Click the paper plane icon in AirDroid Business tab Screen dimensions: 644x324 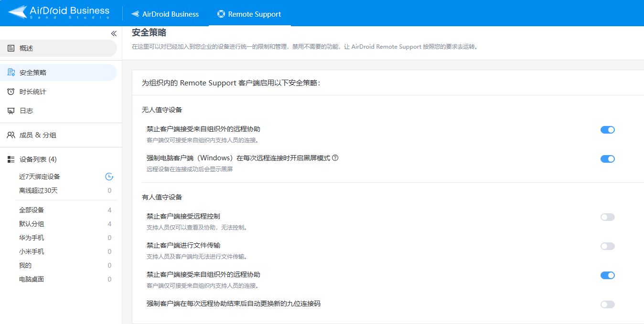coord(136,14)
